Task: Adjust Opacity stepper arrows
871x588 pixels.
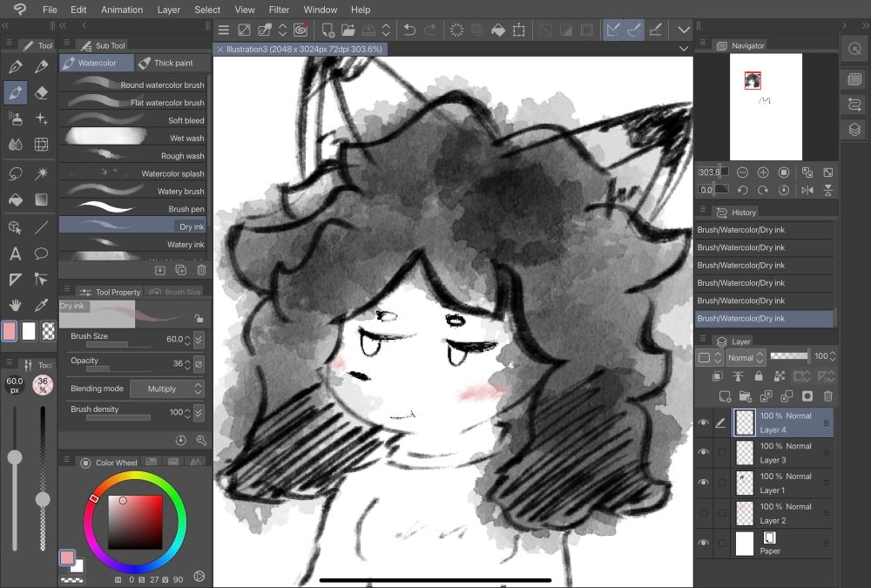Action: tap(187, 363)
